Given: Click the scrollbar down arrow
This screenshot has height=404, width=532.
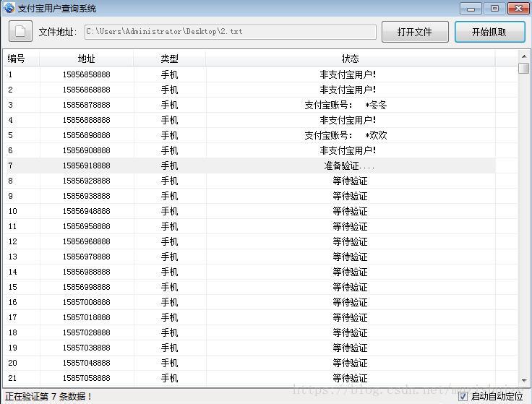Looking at the screenshot, I should click(524, 381).
